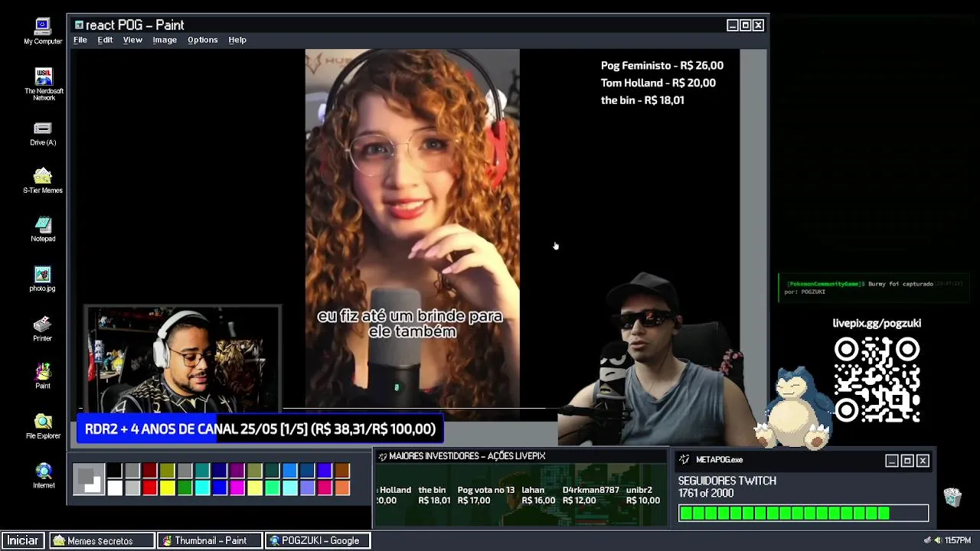
Task: Open the Help menu in Paint
Action: coord(237,40)
